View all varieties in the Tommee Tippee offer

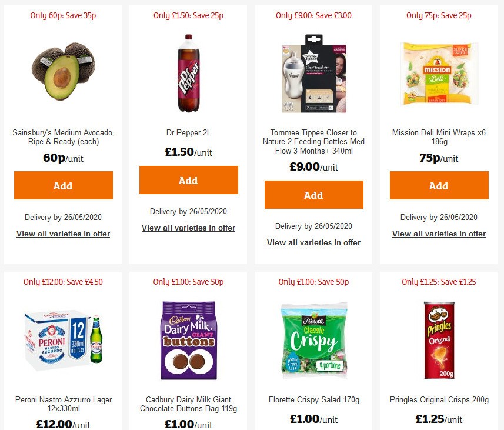pyautogui.click(x=313, y=242)
